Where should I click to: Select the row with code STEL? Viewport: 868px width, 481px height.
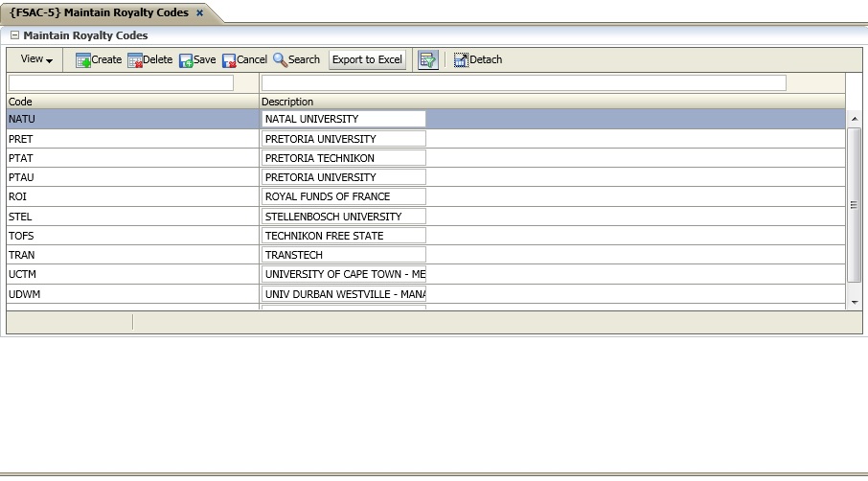pos(132,217)
